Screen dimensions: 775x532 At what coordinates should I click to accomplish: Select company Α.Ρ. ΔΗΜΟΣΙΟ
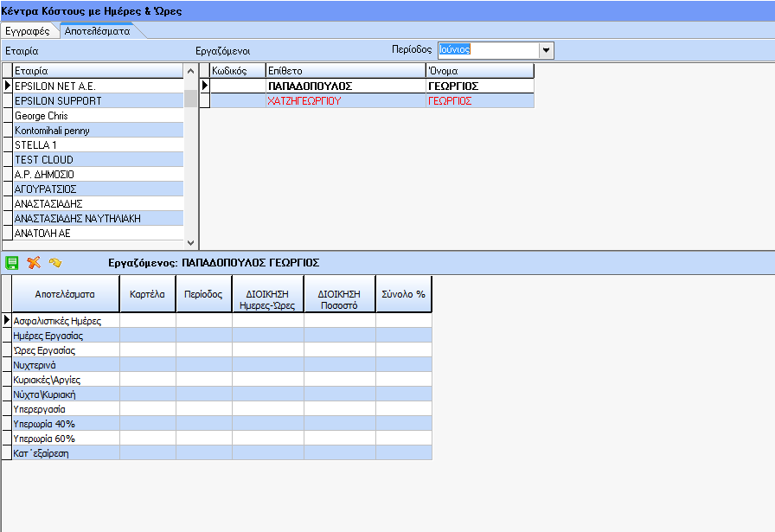(x=99, y=175)
